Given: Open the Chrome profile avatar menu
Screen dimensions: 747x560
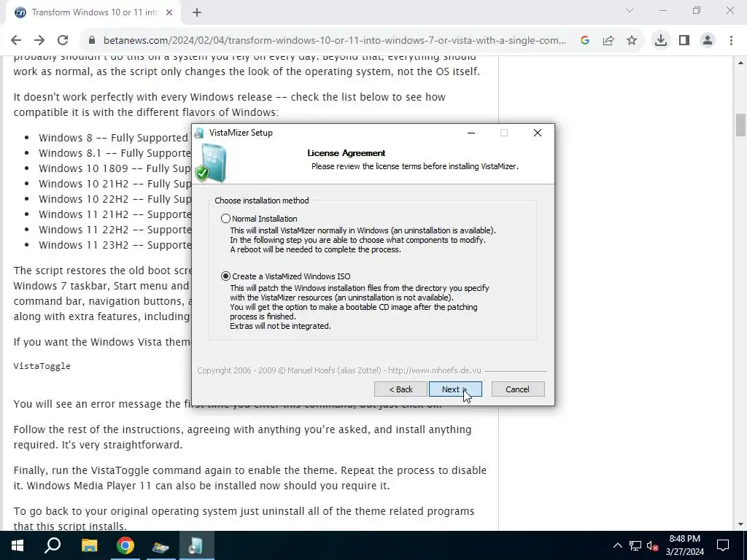Looking at the screenshot, I should (708, 41).
